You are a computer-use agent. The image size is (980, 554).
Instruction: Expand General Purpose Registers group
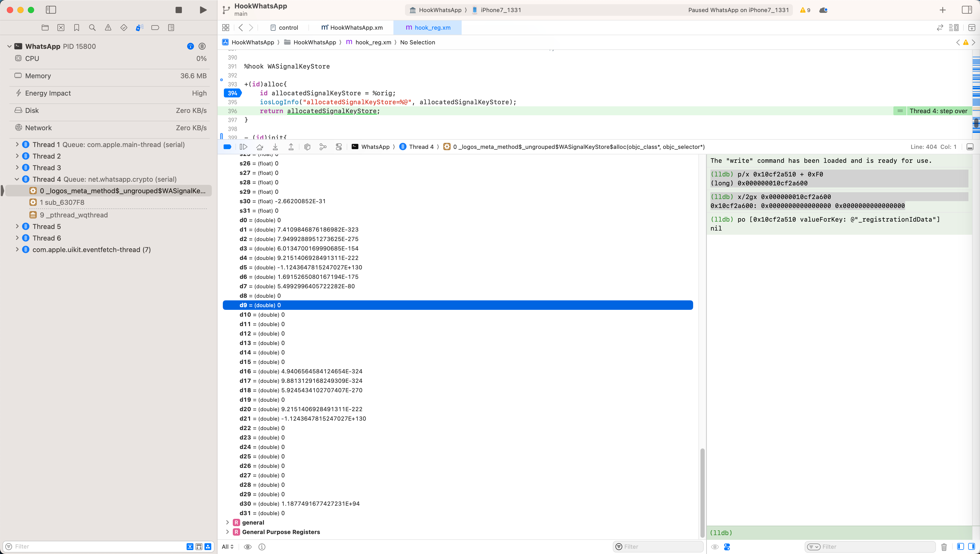point(228,532)
